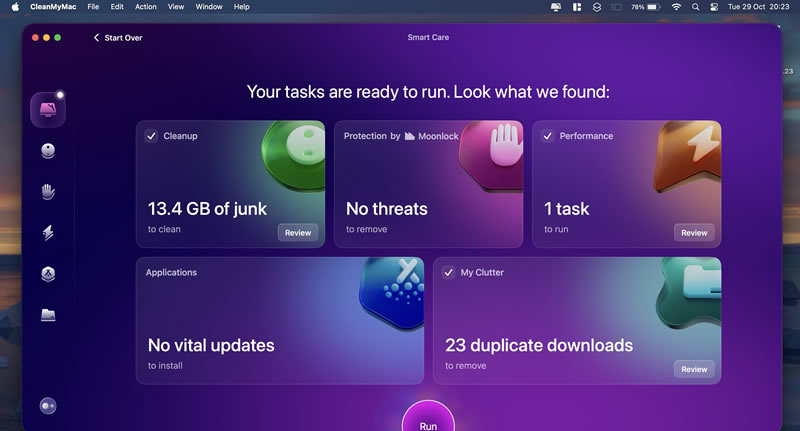The height and width of the screenshot is (431, 800).
Task: Click the orange Performance lightning graphic
Action: [688, 157]
